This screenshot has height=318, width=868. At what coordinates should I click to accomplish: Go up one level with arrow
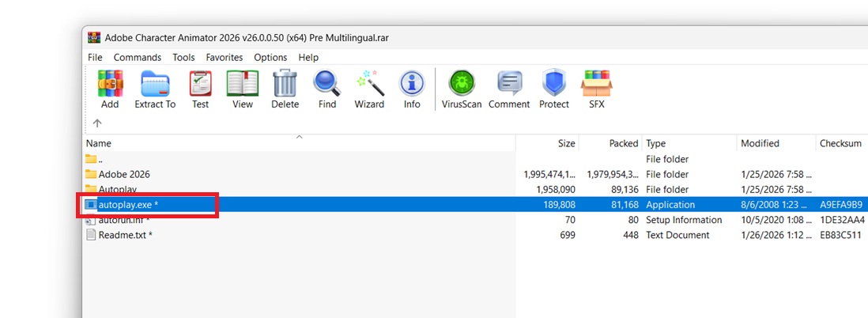point(97,123)
